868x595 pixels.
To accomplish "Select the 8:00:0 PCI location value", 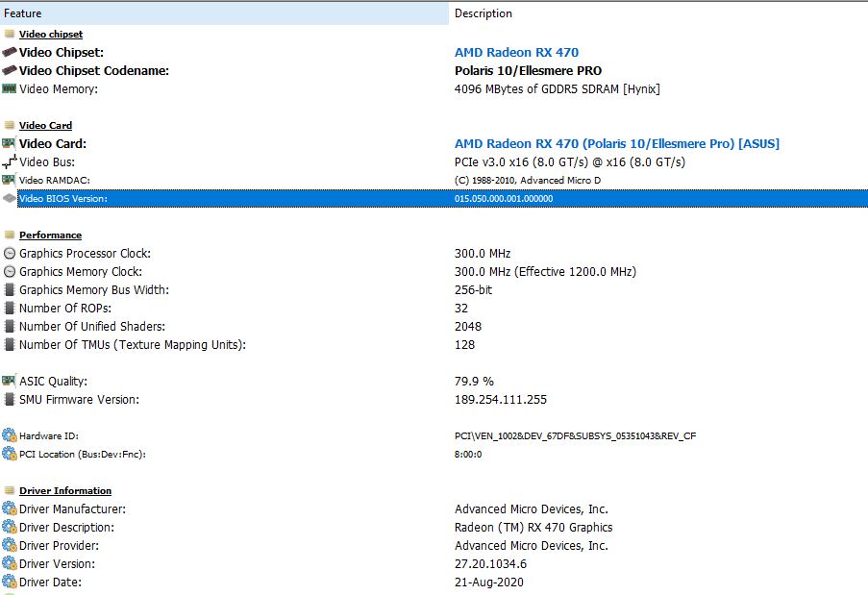I will (x=468, y=455).
